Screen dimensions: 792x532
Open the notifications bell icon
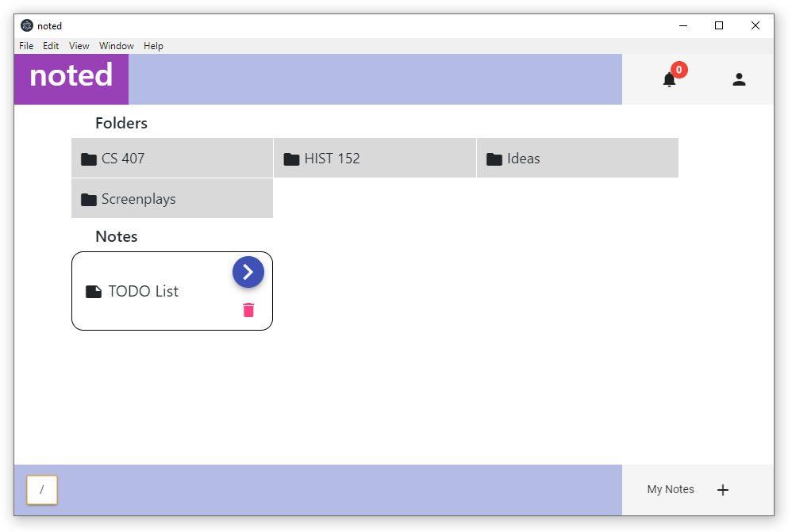pyautogui.click(x=669, y=80)
